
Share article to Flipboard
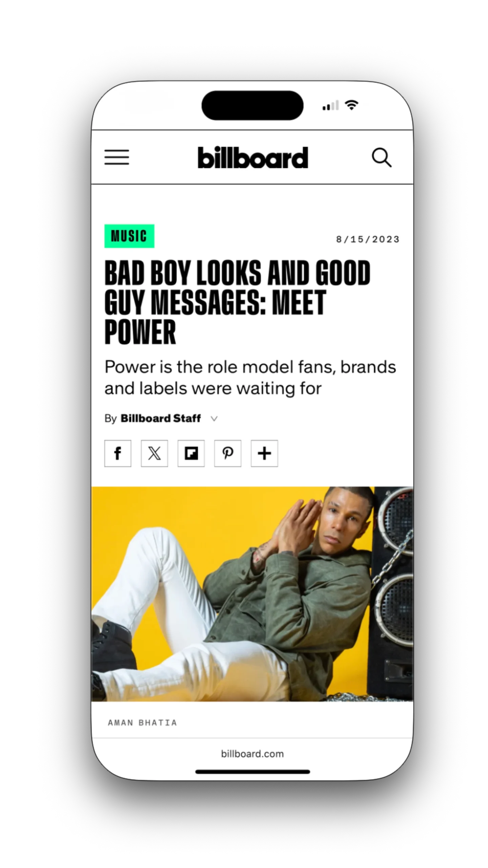[191, 453]
